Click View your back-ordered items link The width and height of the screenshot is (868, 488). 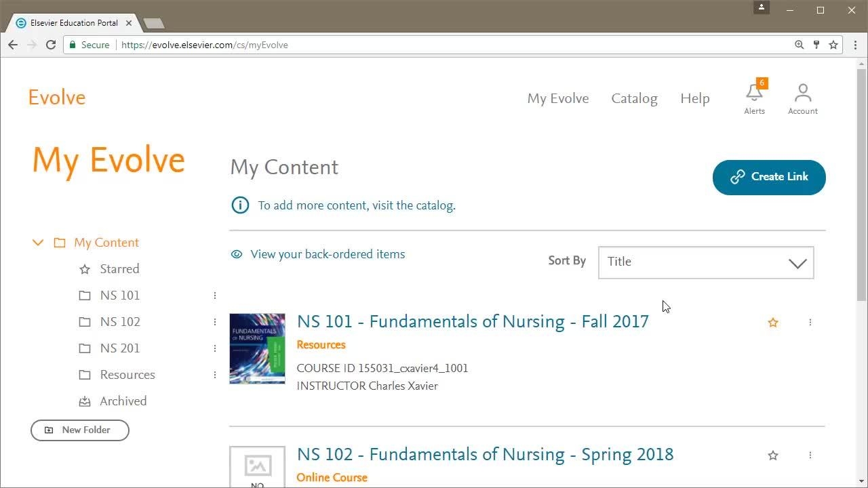pos(327,254)
